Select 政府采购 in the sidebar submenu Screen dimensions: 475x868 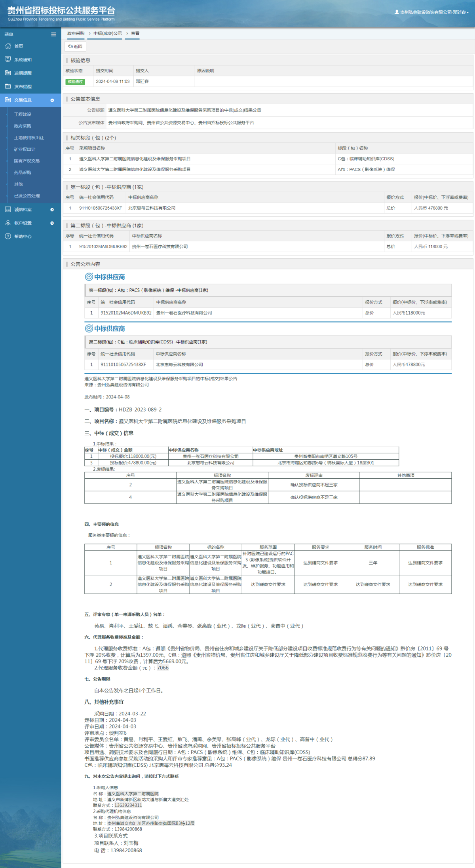(23, 126)
